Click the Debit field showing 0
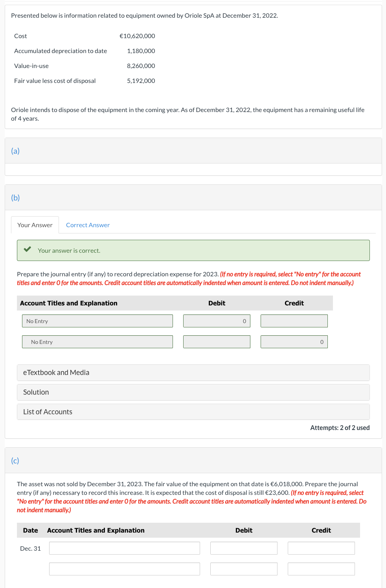 (217, 321)
